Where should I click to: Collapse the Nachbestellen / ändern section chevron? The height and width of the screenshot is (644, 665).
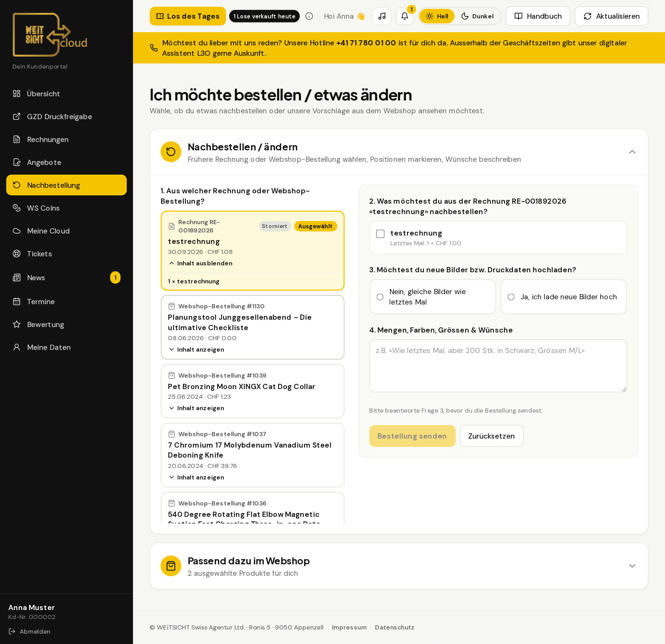click(x=632, y=152)
